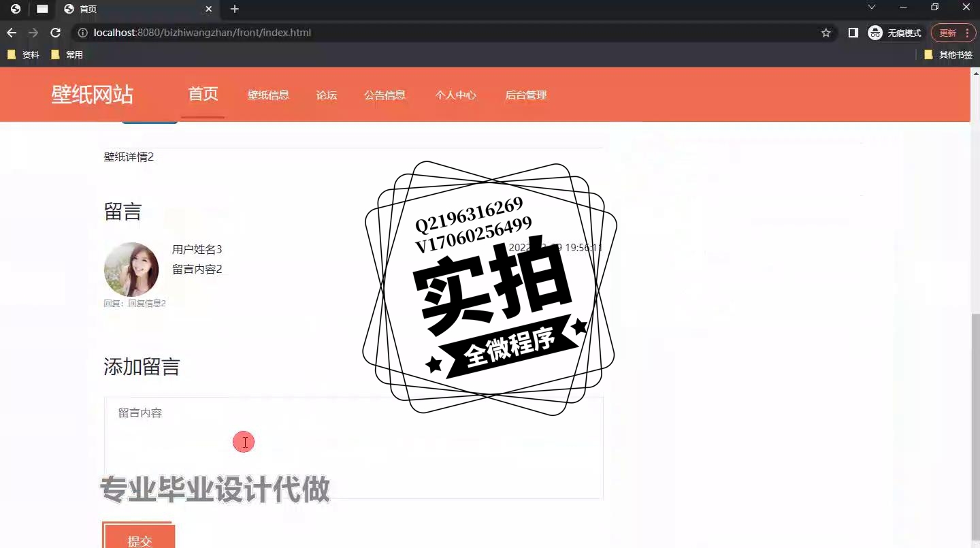Image resolution: width=980 pixels, height=548 pixels.
Task: Submit the message with 提交 button
Action: (139, 536)
